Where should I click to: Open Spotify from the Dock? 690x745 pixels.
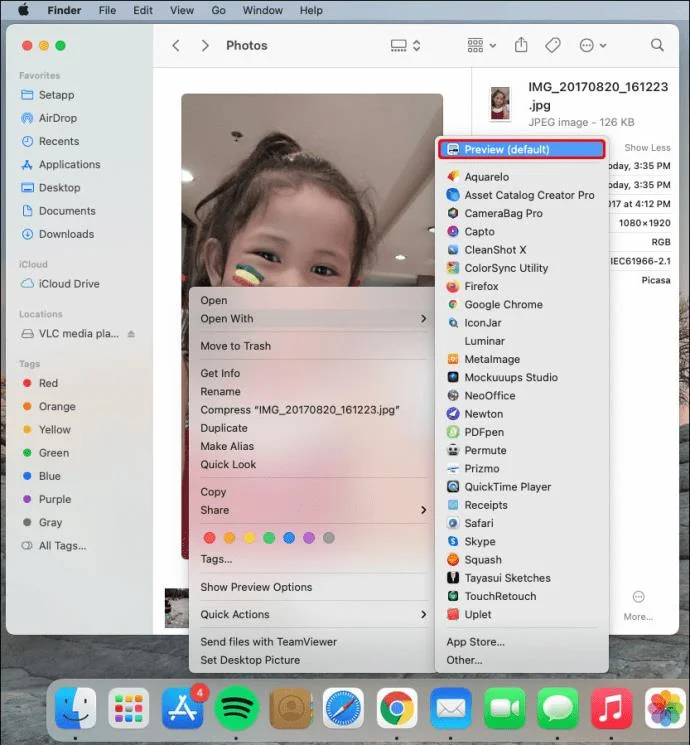tap(236, 708)
